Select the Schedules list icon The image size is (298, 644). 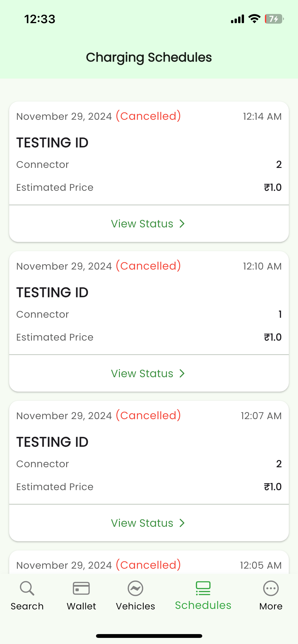(x=203, y=588)
